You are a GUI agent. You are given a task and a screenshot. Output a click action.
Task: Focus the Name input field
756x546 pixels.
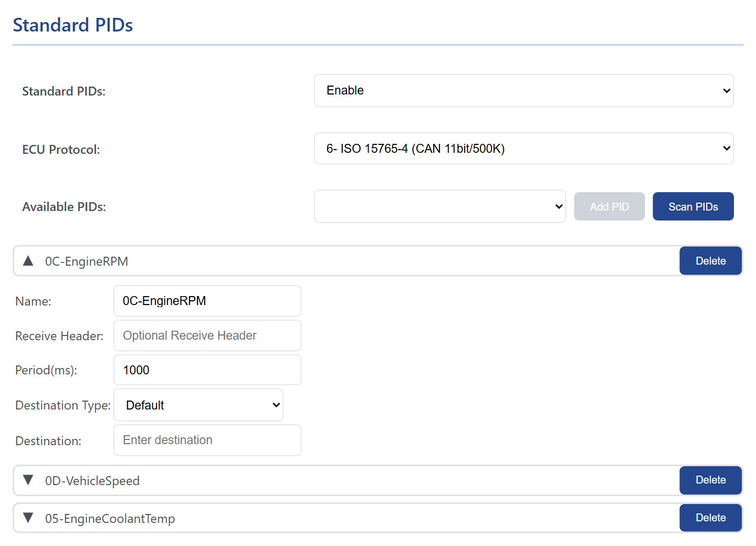pos(207,301)
